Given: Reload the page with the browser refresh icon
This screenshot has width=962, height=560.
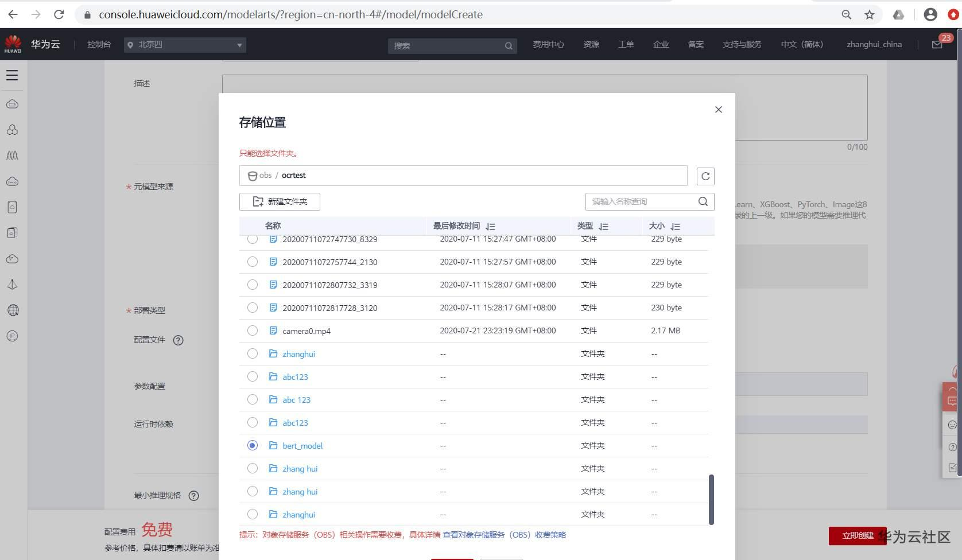Looking at the screenshot, I should (59, 14).
